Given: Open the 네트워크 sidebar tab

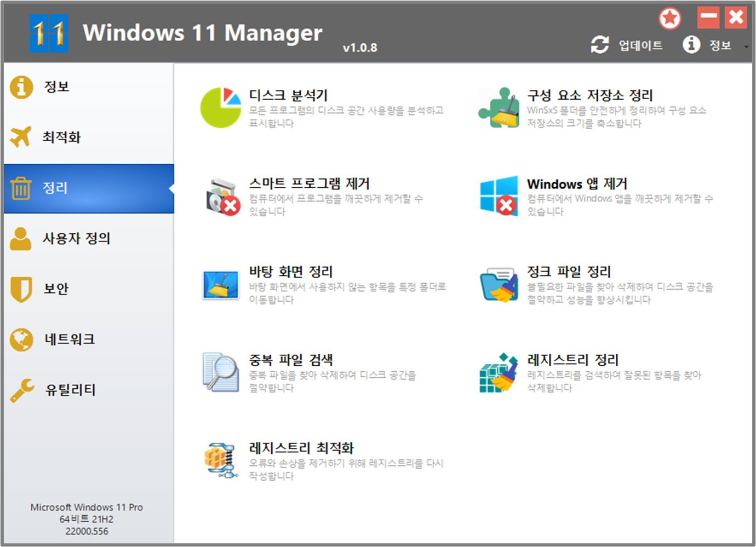Looking at the screenshot, I should 89,339.
